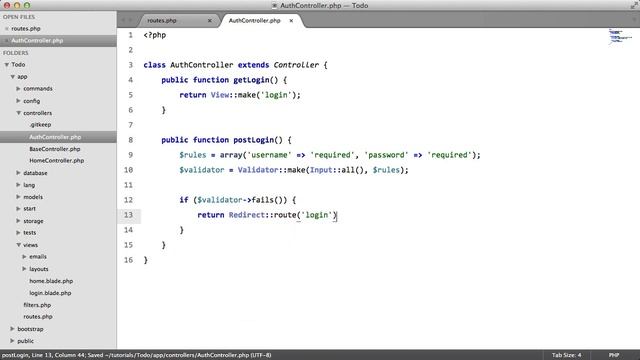Expand the database folder
Screen dimensions: 640x360
(18, 173)
